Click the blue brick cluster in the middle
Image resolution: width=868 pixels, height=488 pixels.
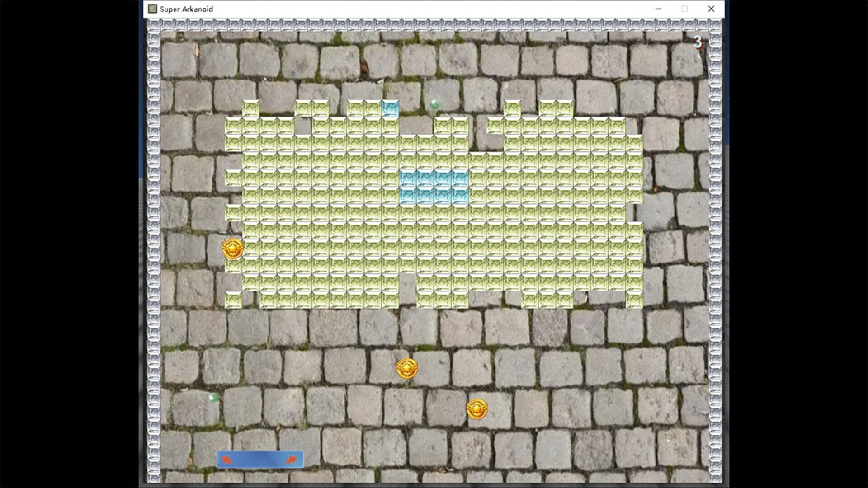(x=434, y=187)
